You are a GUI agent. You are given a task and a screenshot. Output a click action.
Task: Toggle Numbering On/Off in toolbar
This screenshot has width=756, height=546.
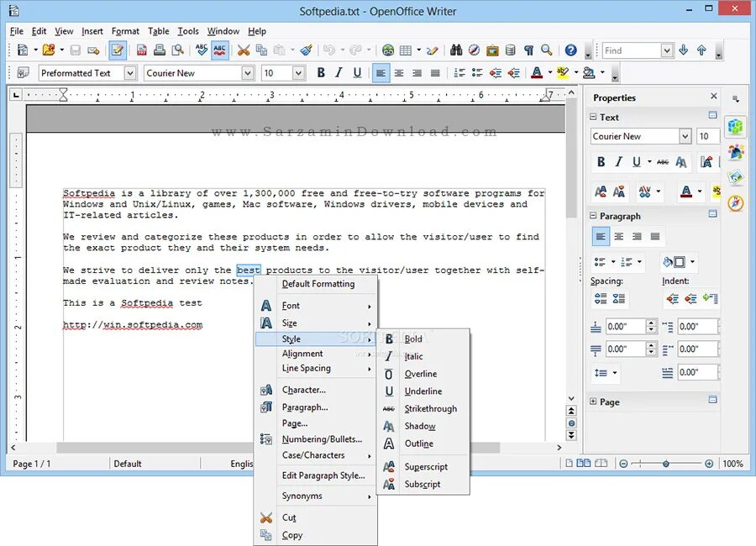(459, 73)
